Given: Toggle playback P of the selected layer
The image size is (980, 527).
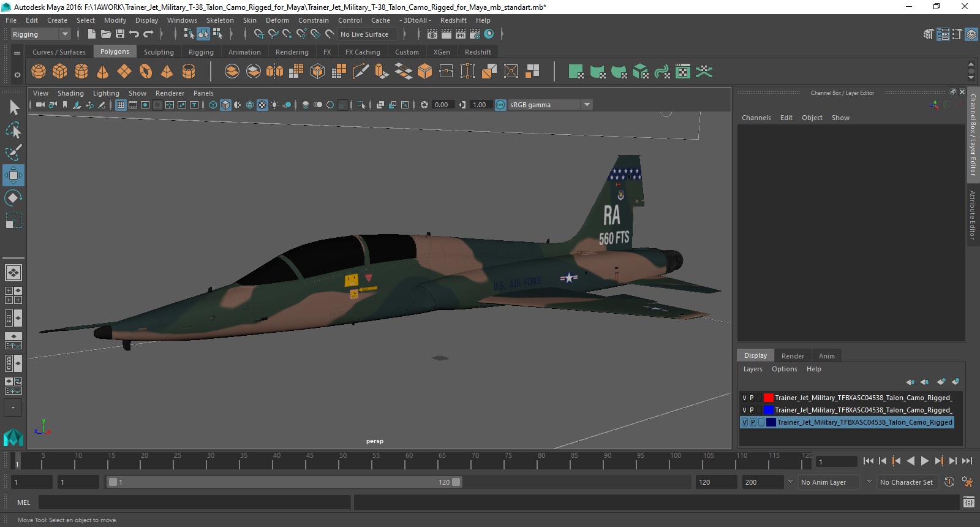Looking at the screenshot, I should [753, 422].
